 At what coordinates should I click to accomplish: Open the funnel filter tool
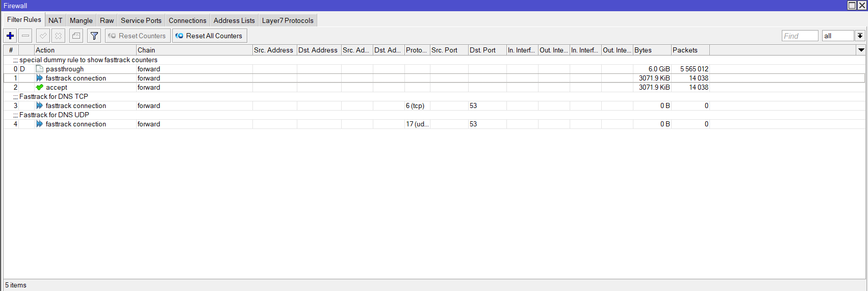(x=94, y=36)
